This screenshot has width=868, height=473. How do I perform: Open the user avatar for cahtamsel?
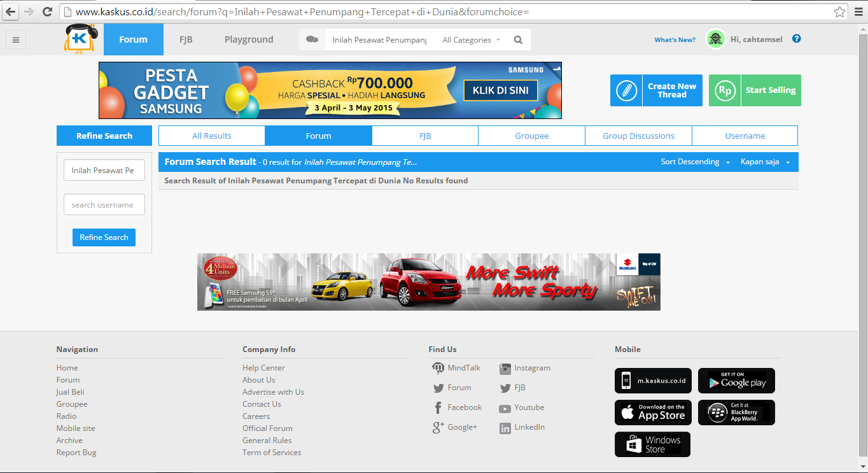[x=716, y=39]
